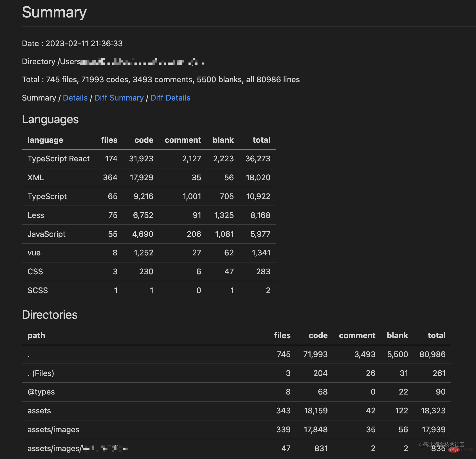Click the Summary page heading
Viewport: 476px width, 459px height.
[54, 13]
